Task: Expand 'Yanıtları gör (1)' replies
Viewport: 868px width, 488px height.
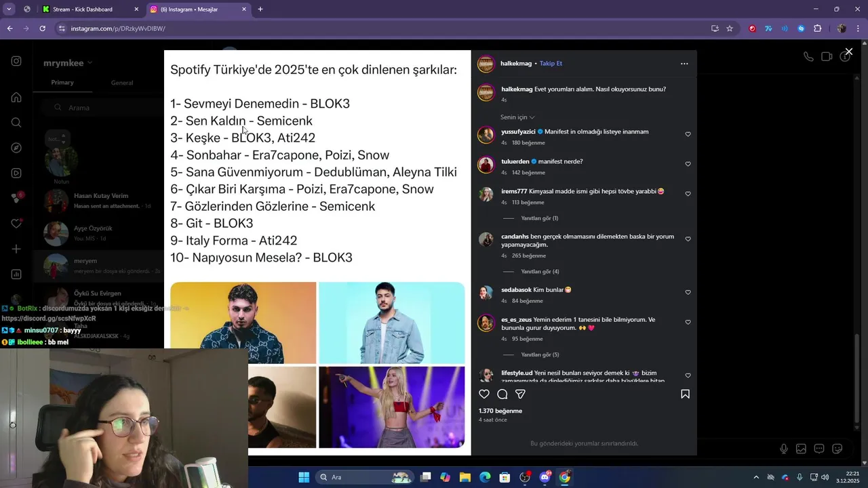Action: pos(539,218)
